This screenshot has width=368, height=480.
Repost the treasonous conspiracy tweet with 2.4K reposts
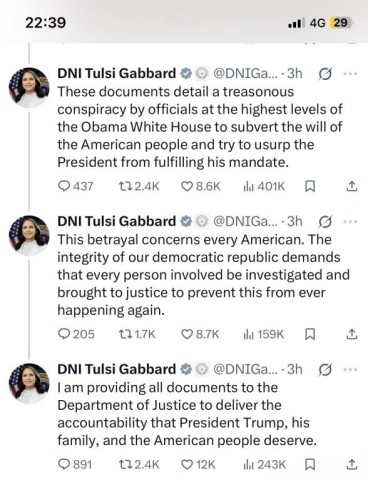(139, 186)
